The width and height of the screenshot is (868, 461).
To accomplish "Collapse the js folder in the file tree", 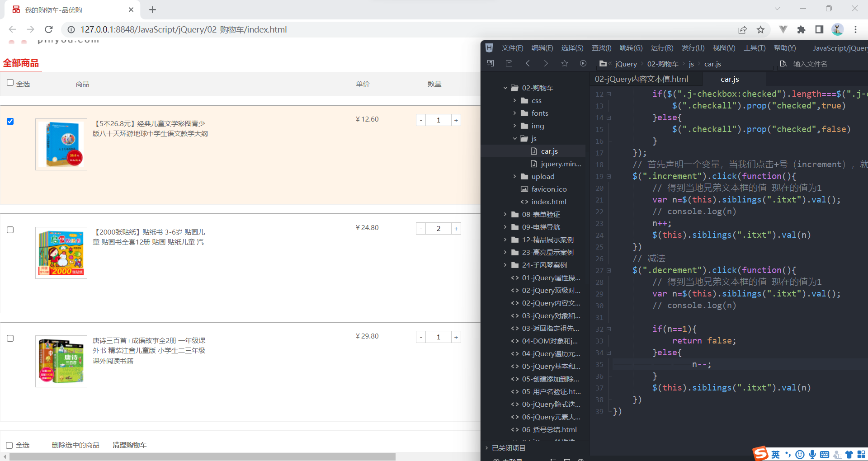I will pos(514,138).
